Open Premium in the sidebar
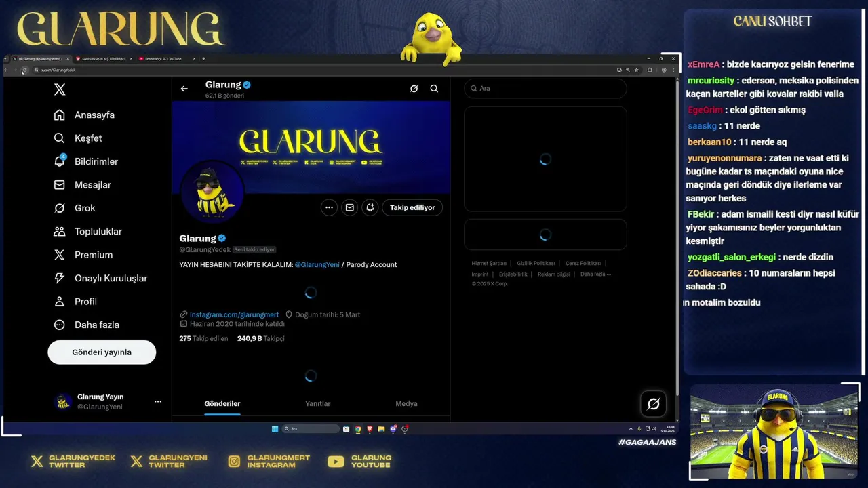The image size is (868, 488). pyautogui.click(x=83, y=255)
